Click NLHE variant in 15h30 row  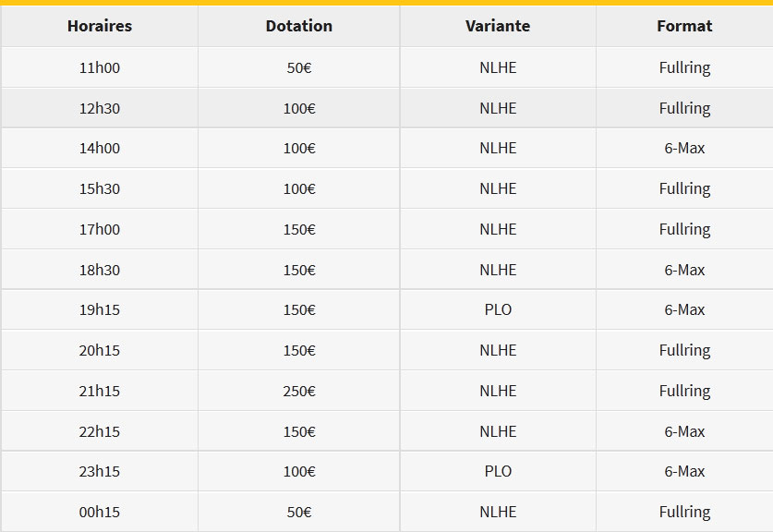(498, 188)
